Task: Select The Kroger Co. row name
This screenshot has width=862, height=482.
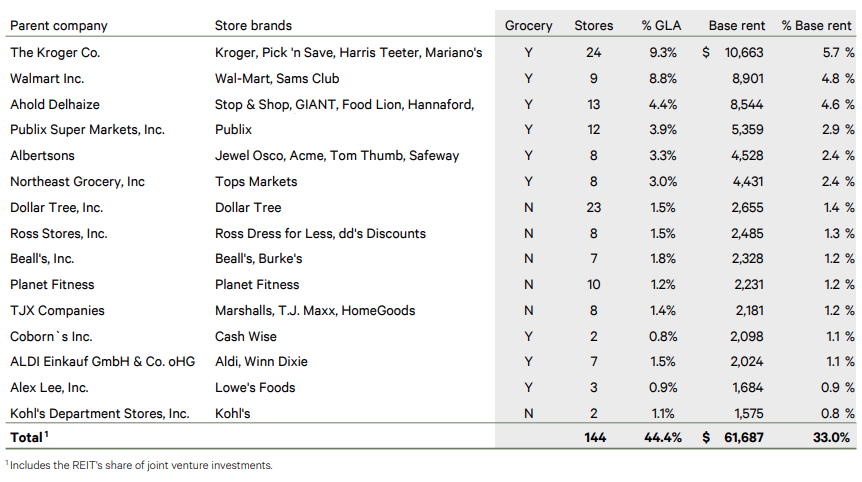Action: pos(55,53)
